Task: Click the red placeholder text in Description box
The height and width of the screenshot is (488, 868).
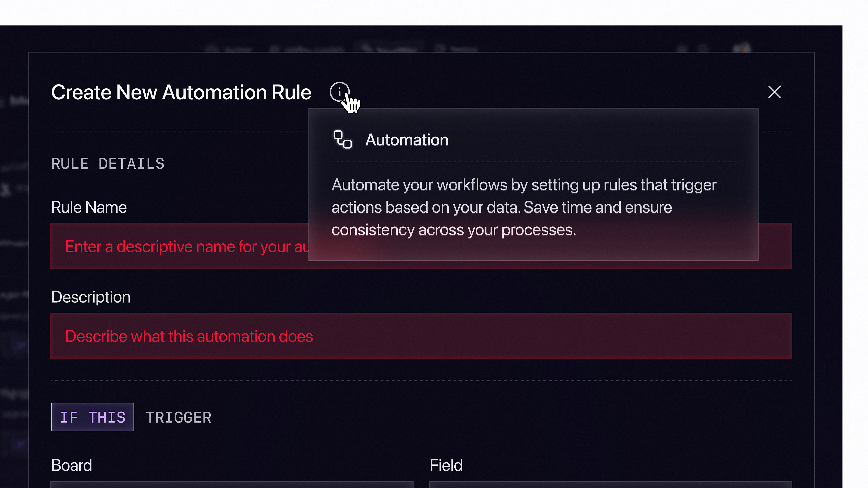Action: pyautogui.click(x=189, y=336)
